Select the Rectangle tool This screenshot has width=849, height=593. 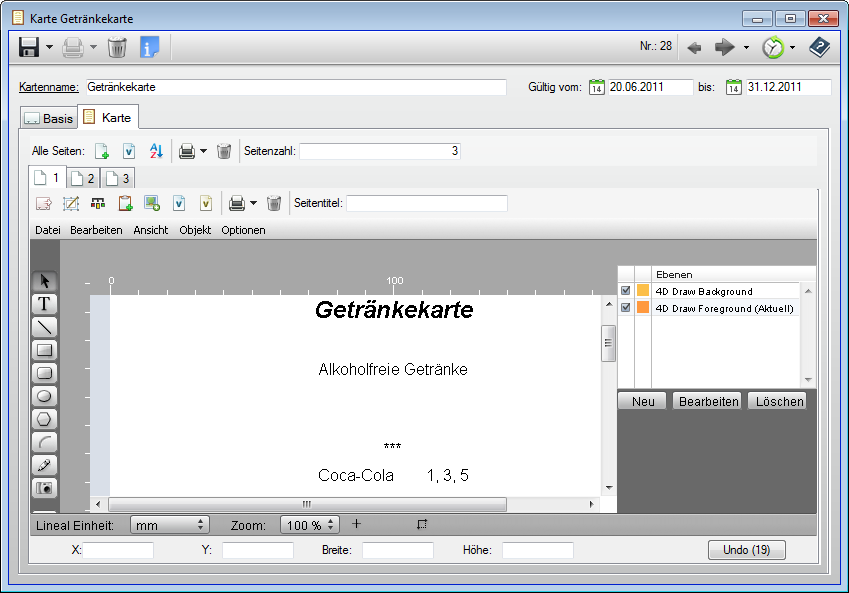(44, 350)
